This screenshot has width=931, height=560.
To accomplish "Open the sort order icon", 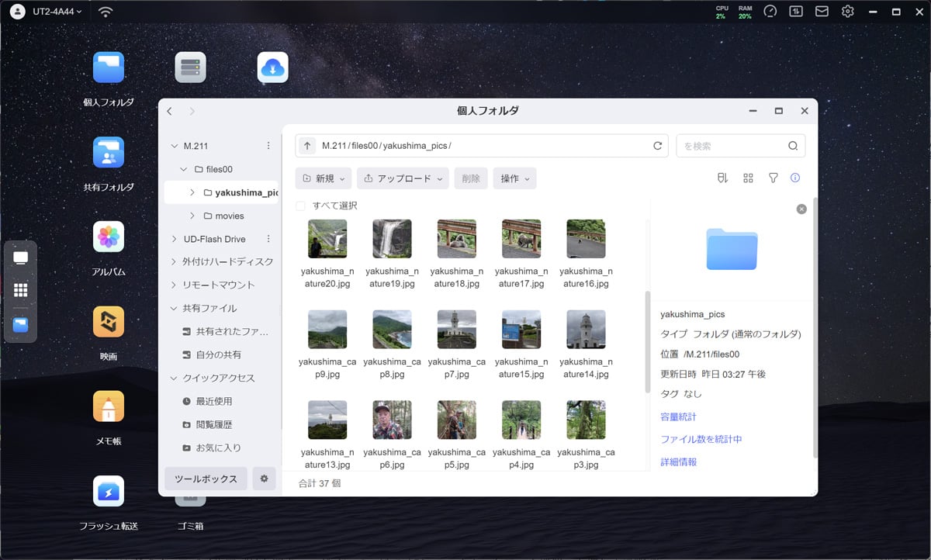I will pos(722,178).
